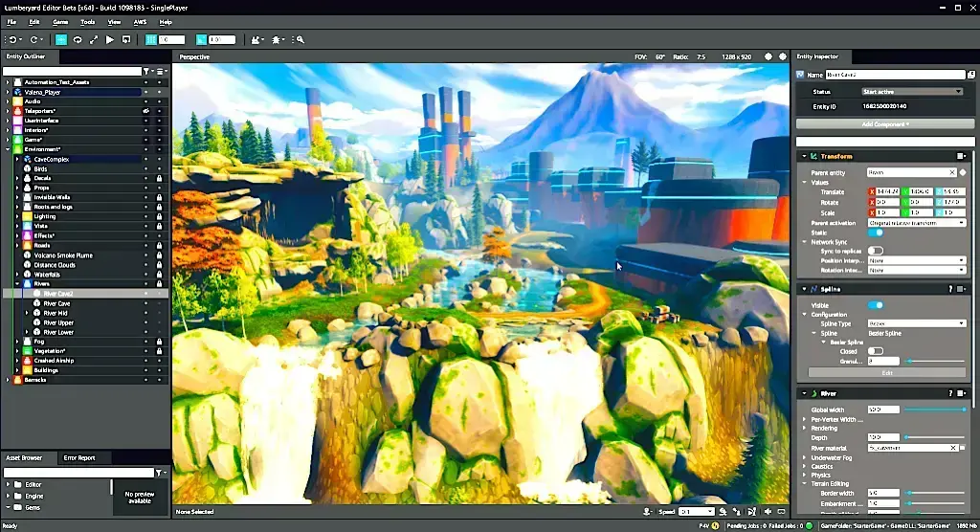Open Spline Type dropdown
The height and width of the screenshot is (532, 980).
tap(916, 323)
